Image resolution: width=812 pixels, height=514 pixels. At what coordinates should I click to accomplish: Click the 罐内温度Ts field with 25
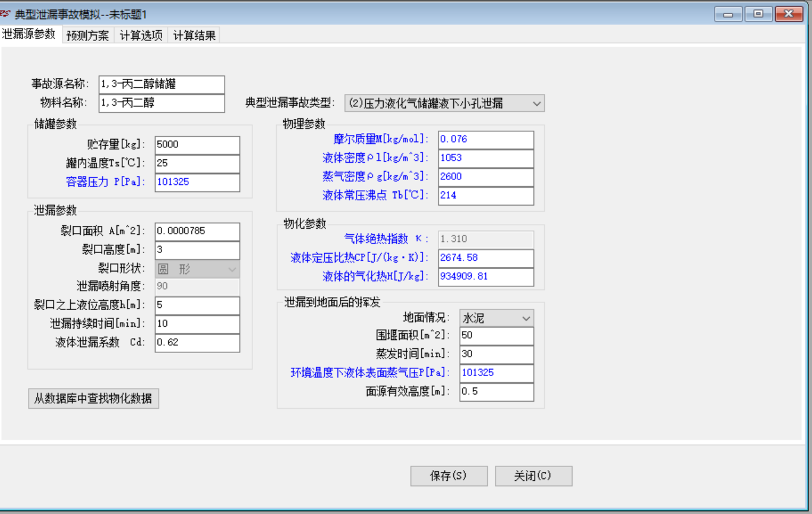(x=197, y=163)
